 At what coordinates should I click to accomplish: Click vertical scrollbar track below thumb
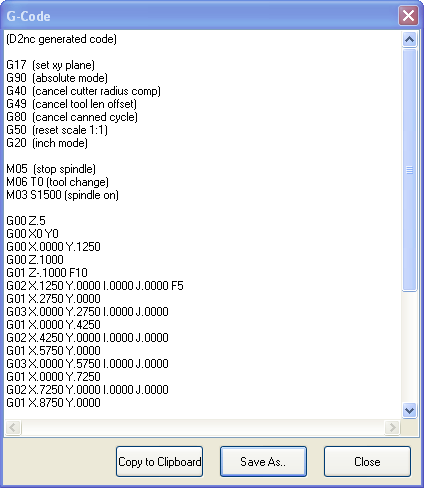pyautogui.click(x=409, y=347)
